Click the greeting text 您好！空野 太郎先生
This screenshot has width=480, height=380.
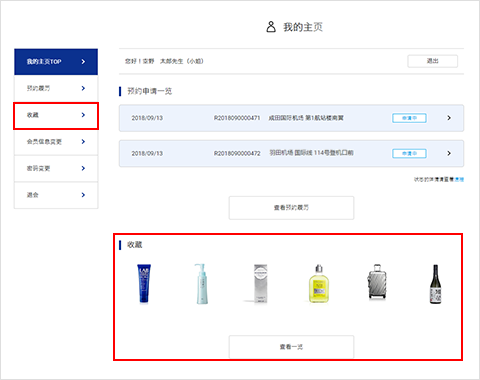[164, 61]
